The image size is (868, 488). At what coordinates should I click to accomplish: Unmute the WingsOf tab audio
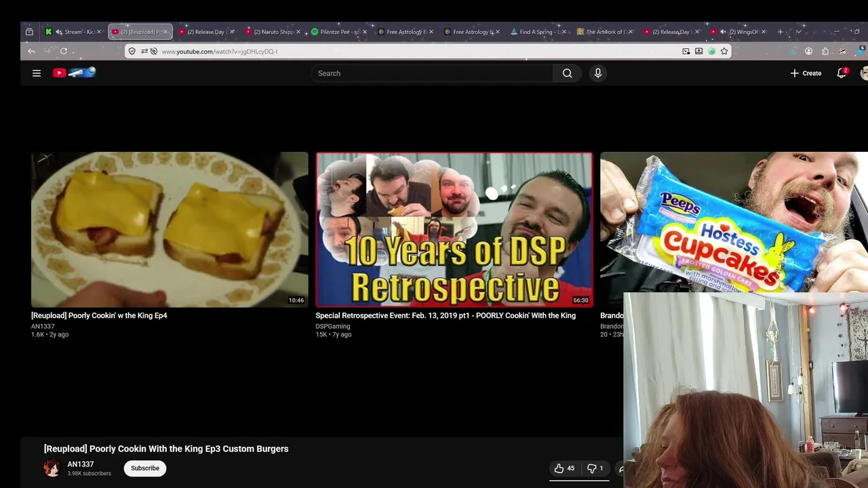[723, 32]
